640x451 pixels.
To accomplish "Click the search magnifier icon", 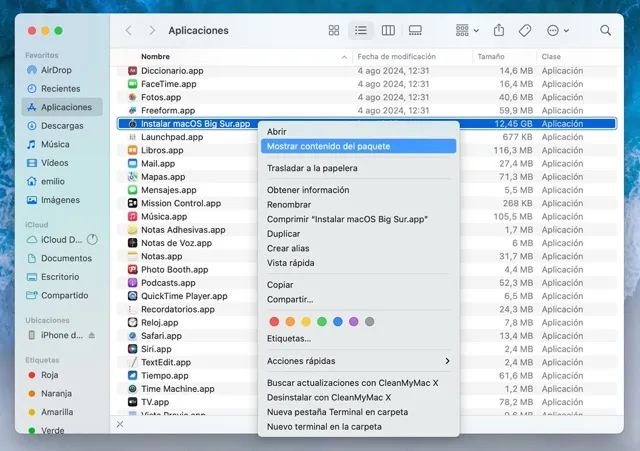I will pyautogui.click(x=606, y=30).
